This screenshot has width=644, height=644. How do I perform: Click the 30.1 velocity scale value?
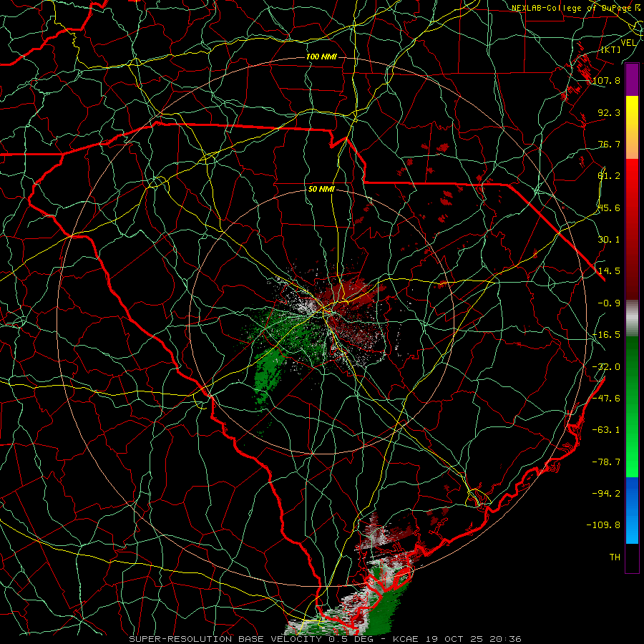[x=609, y=240]
